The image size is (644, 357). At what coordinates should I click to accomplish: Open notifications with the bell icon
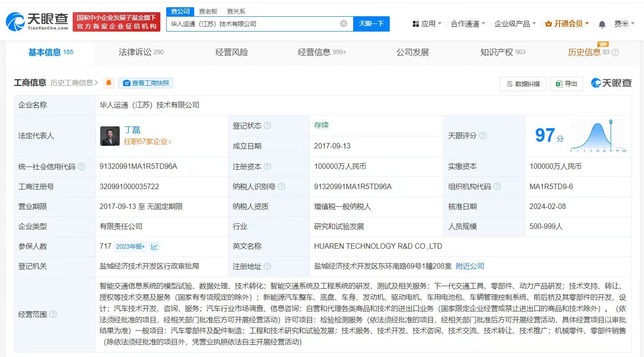coord(602,23)
